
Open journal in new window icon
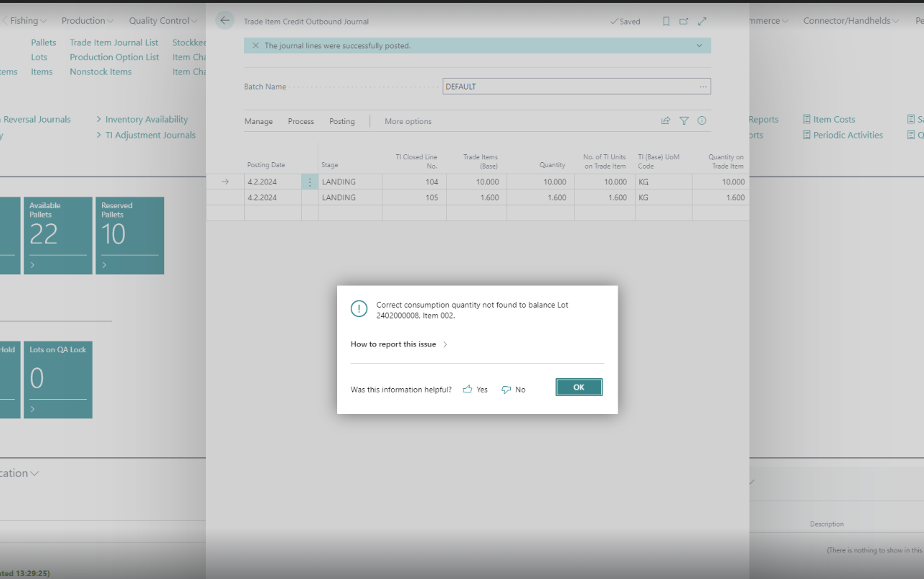pyautogui.click(x=684, y=22)
